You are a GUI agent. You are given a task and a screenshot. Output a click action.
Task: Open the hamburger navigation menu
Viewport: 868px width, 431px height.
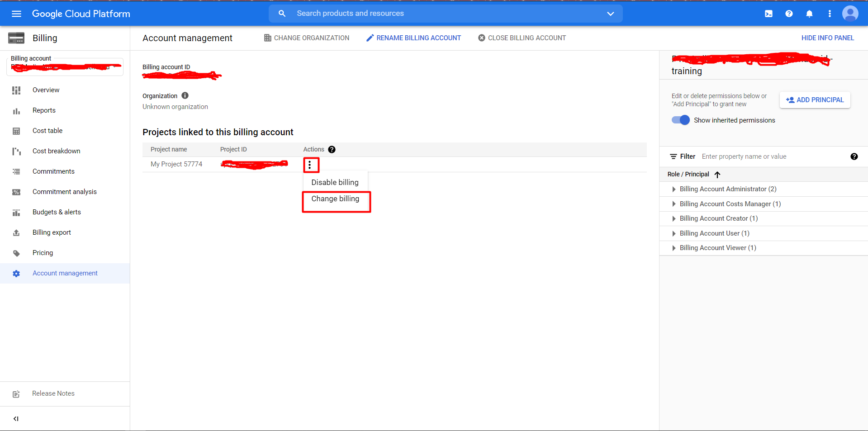pyautogui.click(x=17, y=14)
